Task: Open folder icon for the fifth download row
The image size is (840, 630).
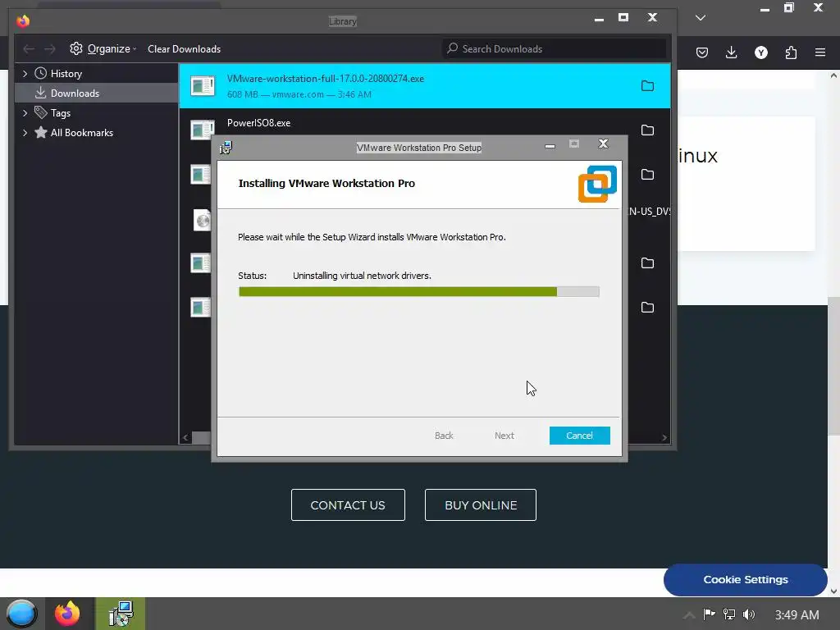Action: click(x=647, y=263)
